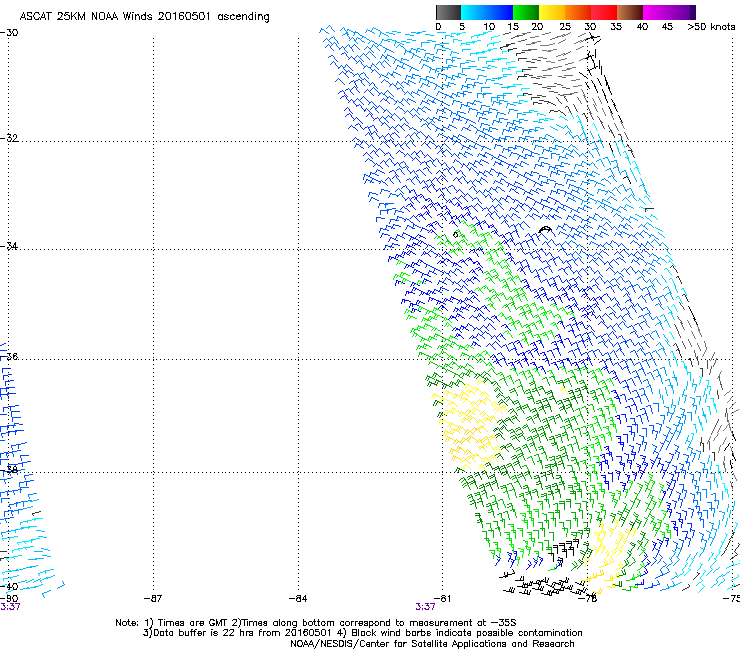The image size is (740, 650).
Task: Click the -34 latitude label
Action: click(9, 246)
